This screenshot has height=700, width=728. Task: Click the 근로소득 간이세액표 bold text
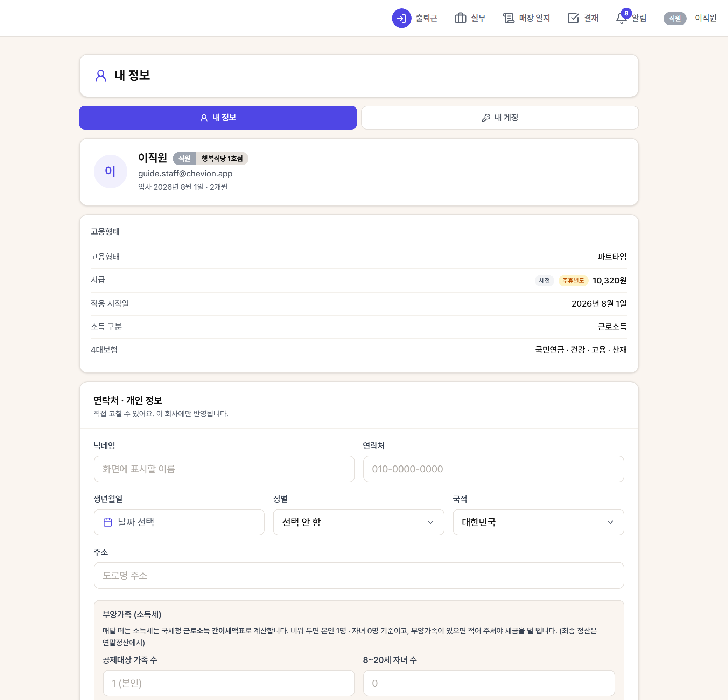point(214,631)
